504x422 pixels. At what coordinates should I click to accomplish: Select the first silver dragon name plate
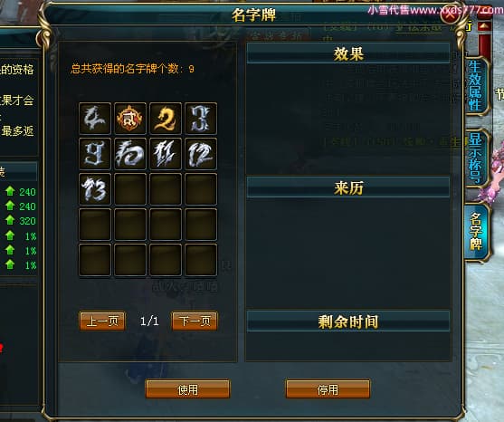(x=95, y=119)
